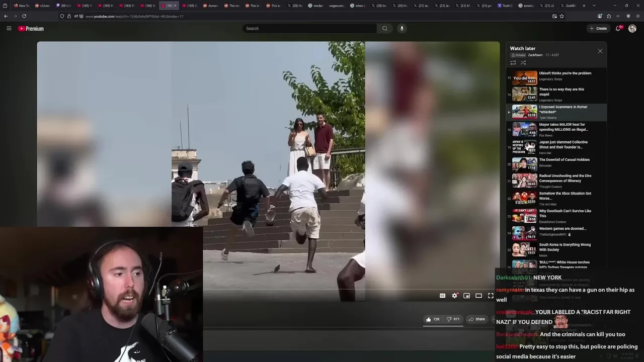Switch to the New Tab browser tab
The height and width of the screenshot is (362, 644).
pyautogui.click(x=22, y=6)
